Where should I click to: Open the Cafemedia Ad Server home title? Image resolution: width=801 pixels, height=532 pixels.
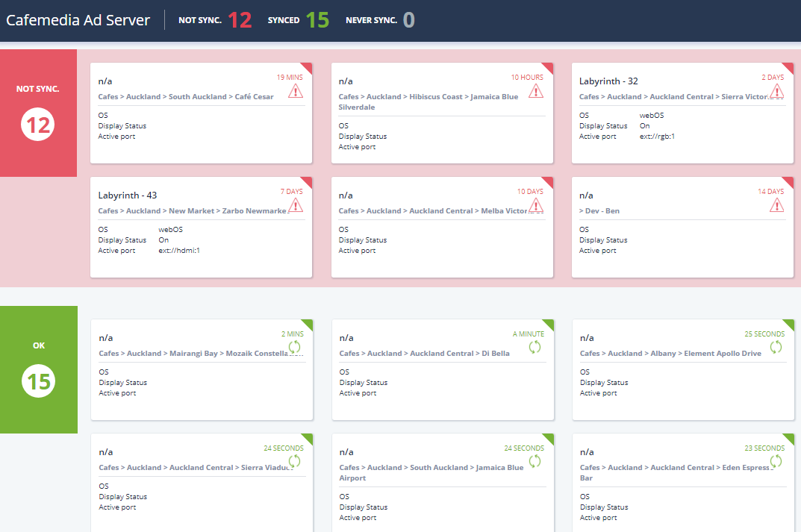pos(78,20)
